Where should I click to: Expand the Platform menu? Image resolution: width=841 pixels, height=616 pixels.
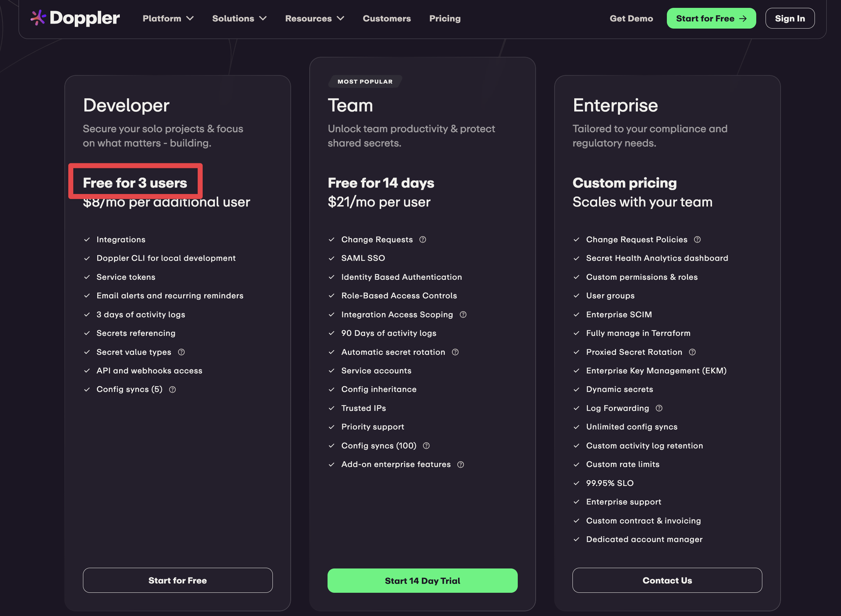[x=168, y=18]
